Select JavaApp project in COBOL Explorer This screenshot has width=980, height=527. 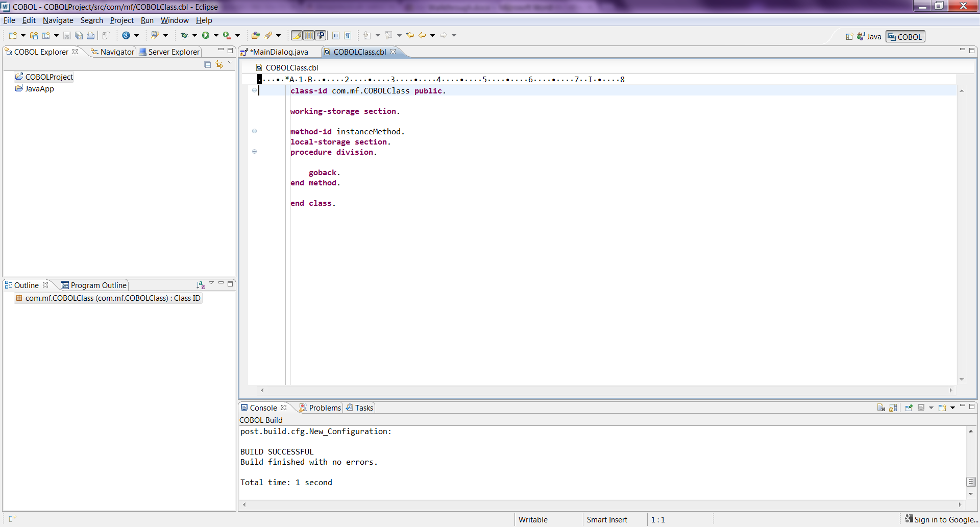(39, 88)
